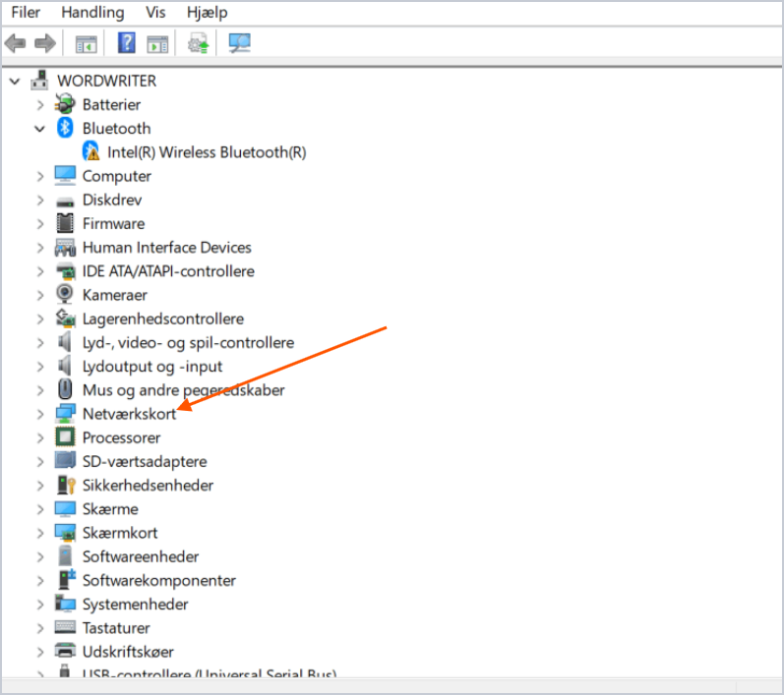Select the Softwareenheder label
The height and width of the screenshot is (695, 784).
click(x=141, y=557)
